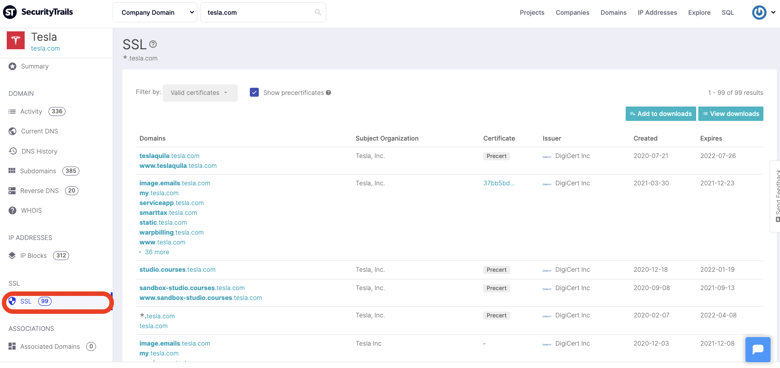
Task: Open serviceapp.tesla.com domain link
Action: (172, 203)
